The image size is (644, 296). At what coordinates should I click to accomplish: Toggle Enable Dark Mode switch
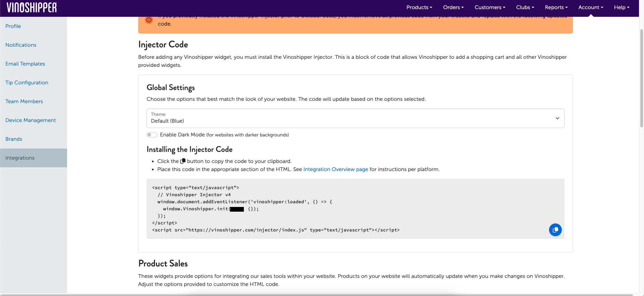(152, 135)
